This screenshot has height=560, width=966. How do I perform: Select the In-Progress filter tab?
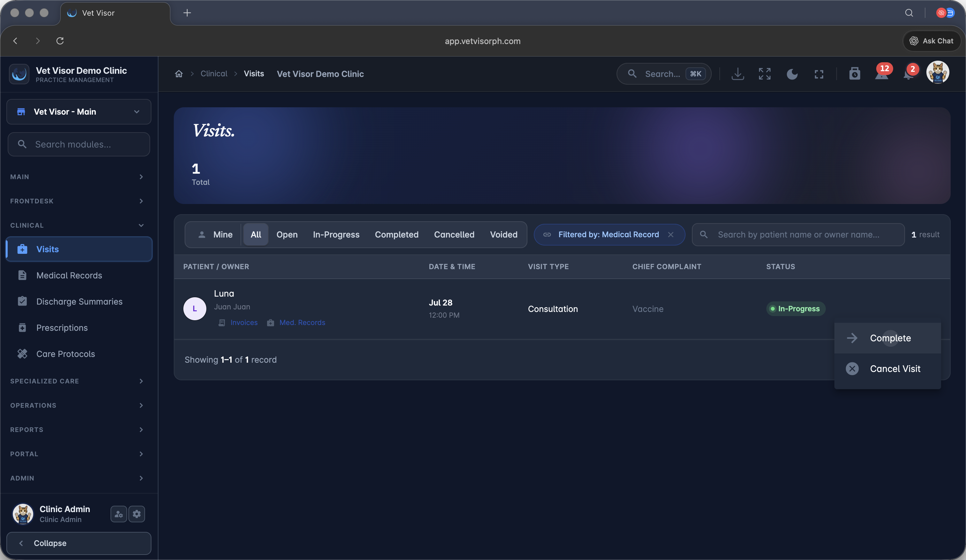336,234
